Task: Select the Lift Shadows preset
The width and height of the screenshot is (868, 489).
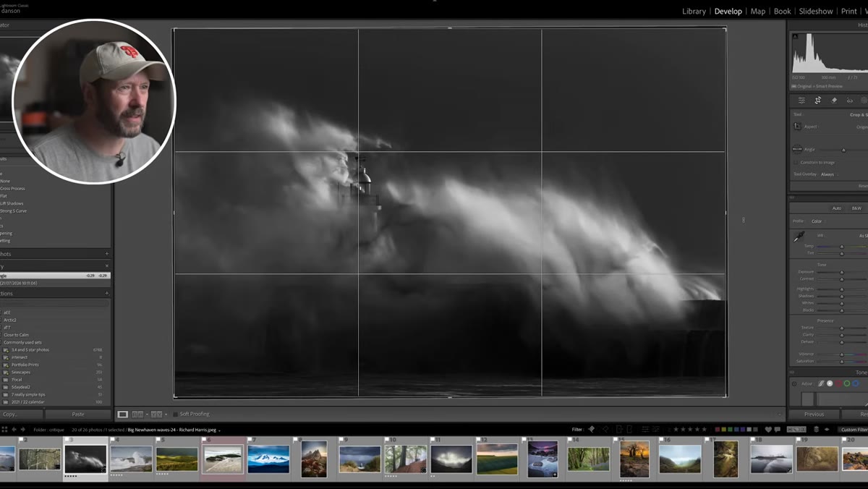Action: tap(13, 203)
